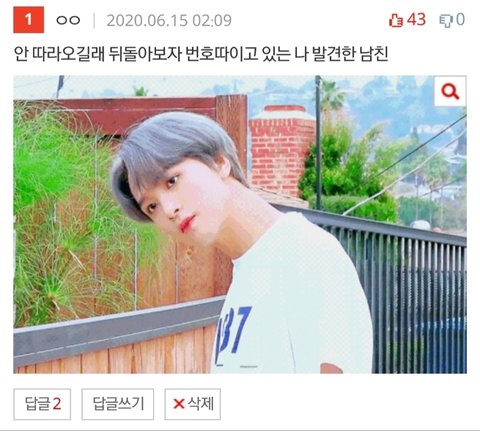Upvote the comment with the thumbs-up icon
This screenshot has width=480, height=431.
click(x=396, y=20)
